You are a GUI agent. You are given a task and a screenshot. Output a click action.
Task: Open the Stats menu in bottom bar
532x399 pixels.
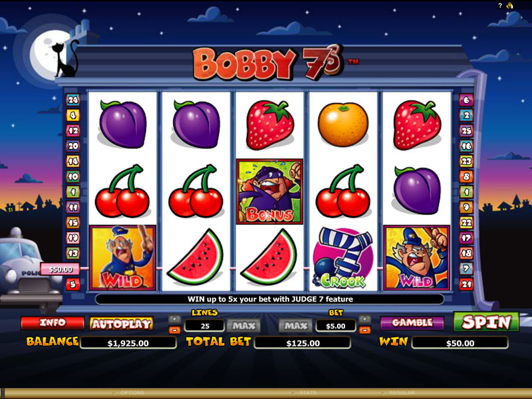click(x=306, y=393)
